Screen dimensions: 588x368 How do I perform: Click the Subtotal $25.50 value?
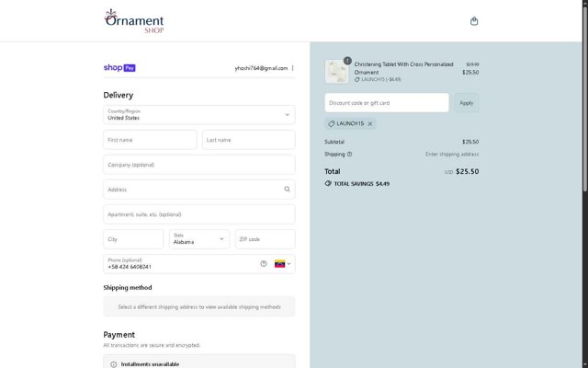point(470,142)
